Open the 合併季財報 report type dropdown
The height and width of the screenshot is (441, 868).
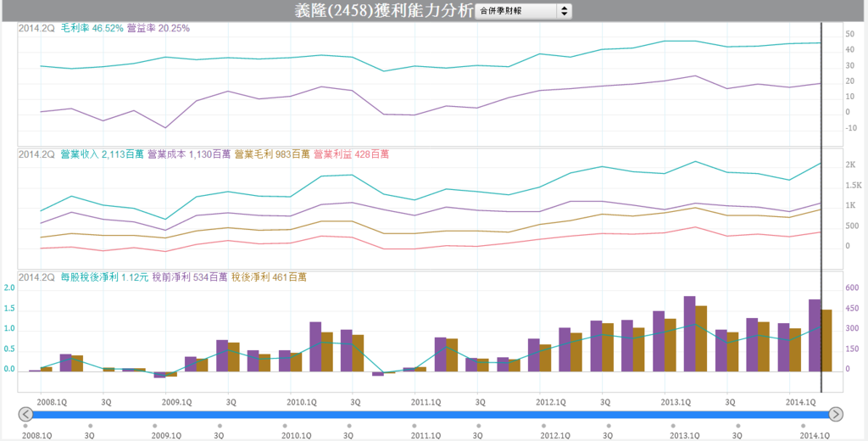523,11
